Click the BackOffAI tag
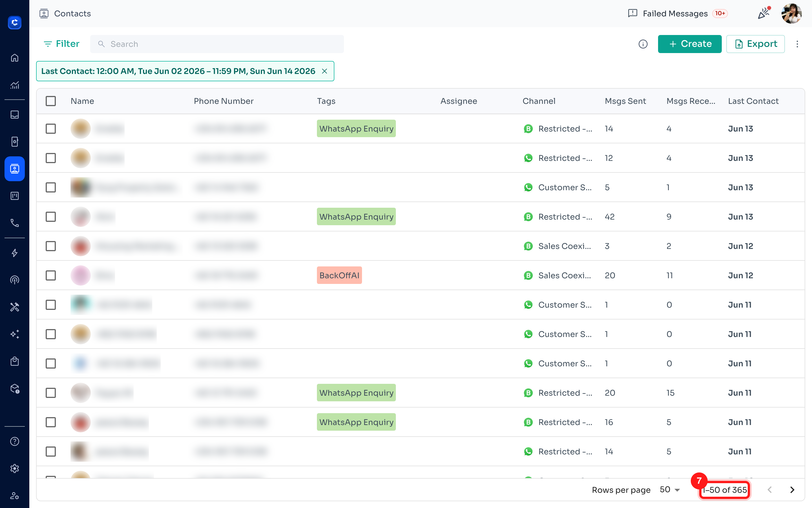The width and height of the screenshot is (812, 508). (x=339, y=275)
